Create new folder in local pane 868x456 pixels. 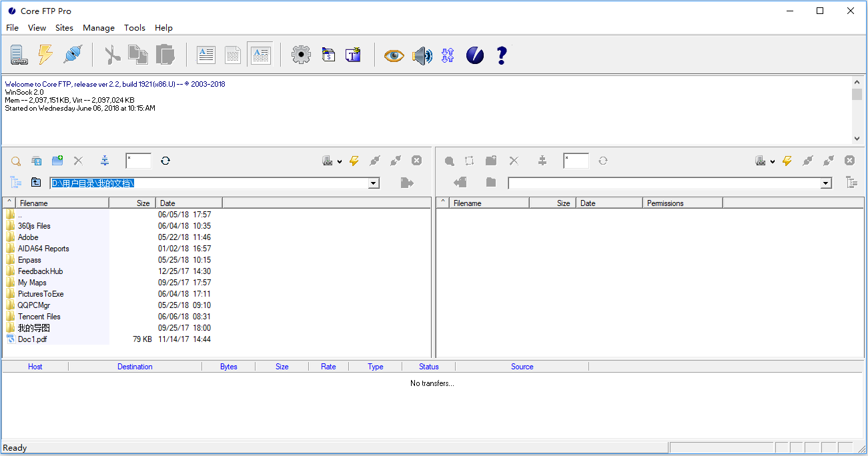click(x=57, y=161)
